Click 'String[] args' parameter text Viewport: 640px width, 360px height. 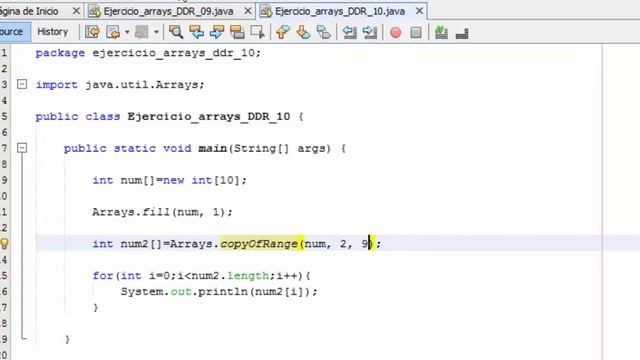pos(282,148)
